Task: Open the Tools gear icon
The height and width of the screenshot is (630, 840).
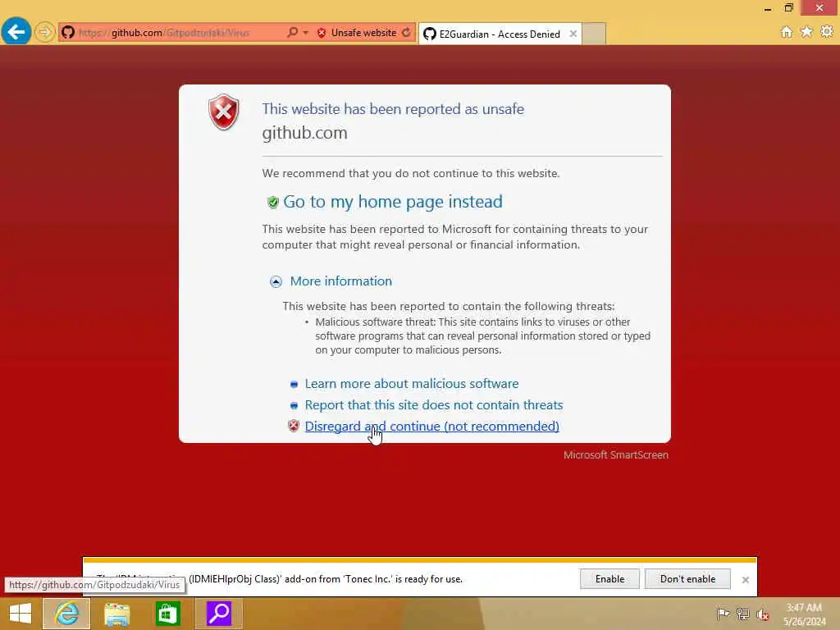Action: tap(827, 32)
